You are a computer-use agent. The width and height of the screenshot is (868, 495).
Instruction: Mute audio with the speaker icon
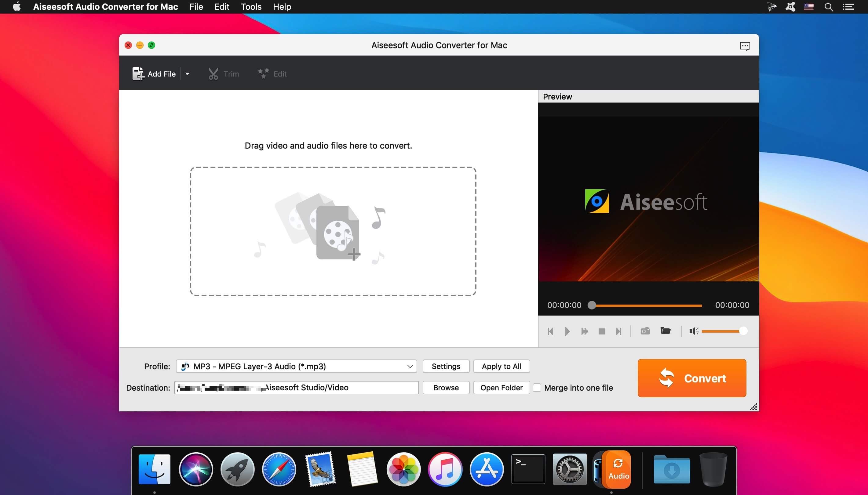coord(694,331)
